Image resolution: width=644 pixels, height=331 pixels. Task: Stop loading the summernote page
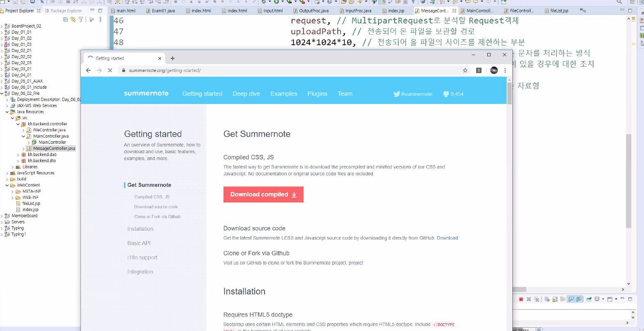110,70
